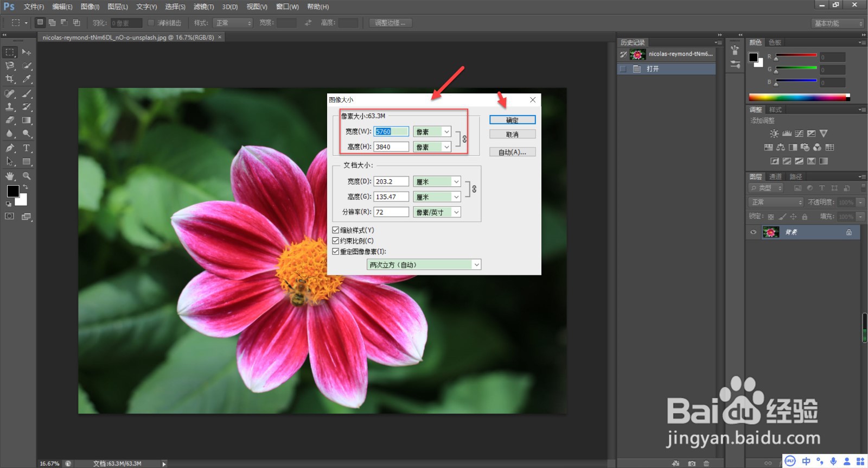Select the Hand tool
868x468 pixels.
click(x=10, y=176)
